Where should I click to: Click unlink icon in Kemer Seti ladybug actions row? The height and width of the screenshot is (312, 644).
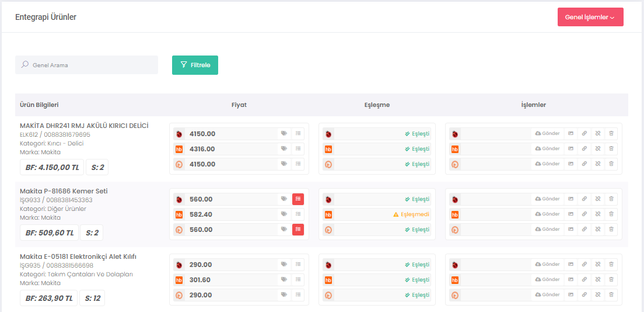tap(598, 199)
